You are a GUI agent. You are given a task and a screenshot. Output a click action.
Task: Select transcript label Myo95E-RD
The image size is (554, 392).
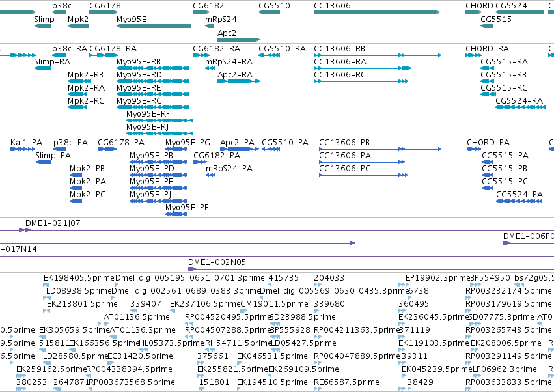tap(139, 75)
